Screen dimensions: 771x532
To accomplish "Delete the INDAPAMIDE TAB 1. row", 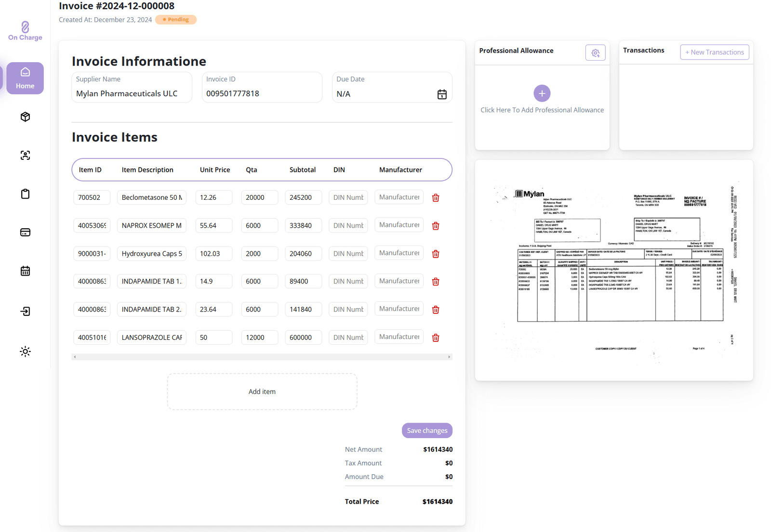I will [436, 282].
